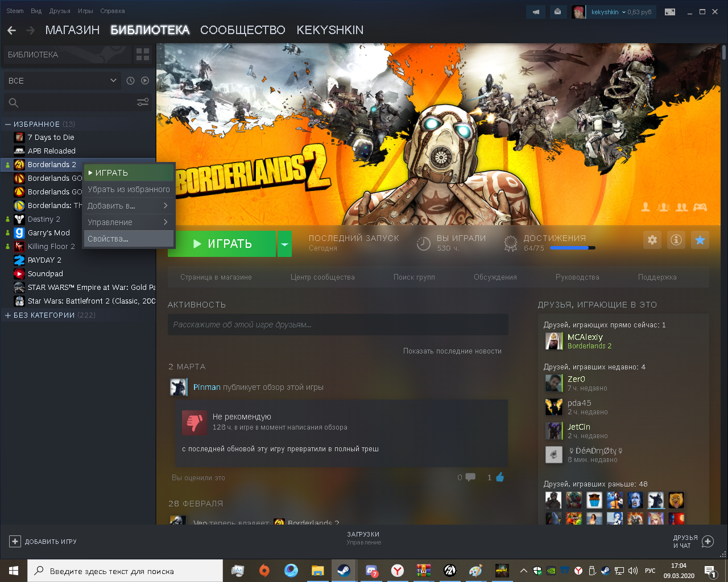Go back with the left arrow
This screenshot has width=728, height=582.
pos(12,30)
